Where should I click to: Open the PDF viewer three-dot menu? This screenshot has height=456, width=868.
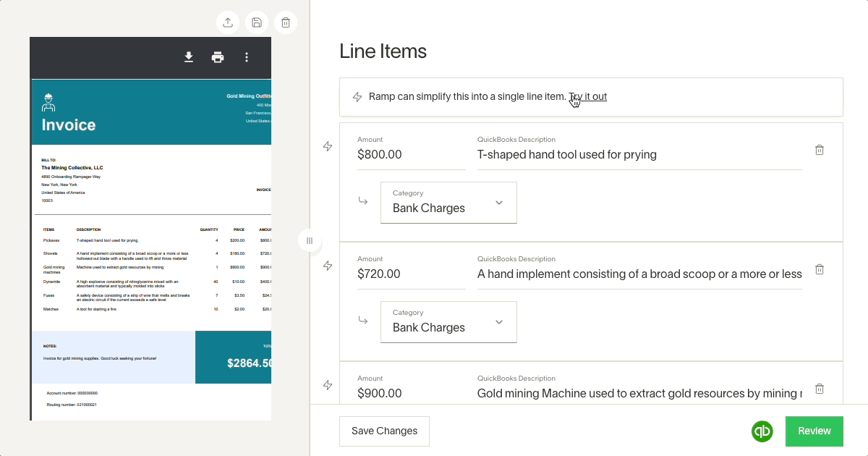coord(247,57)
